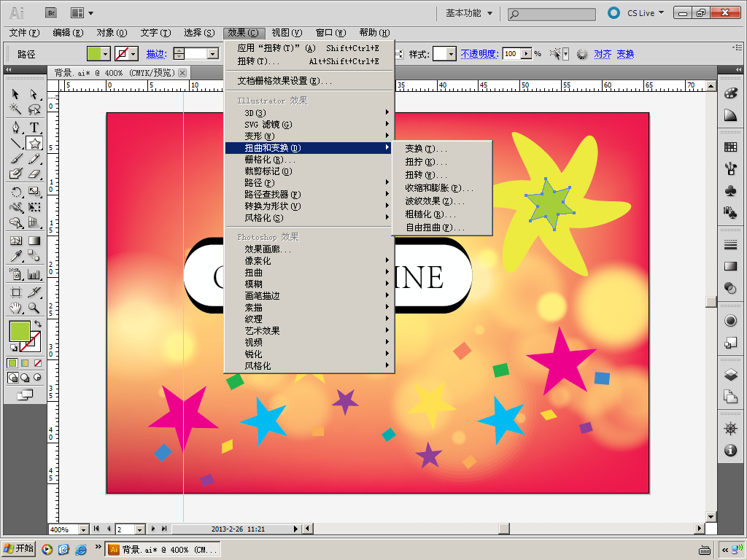The width and height of the screenshot is (747, 560).
Task: Click the 描边 stroke link
Action: click(156, 54)
